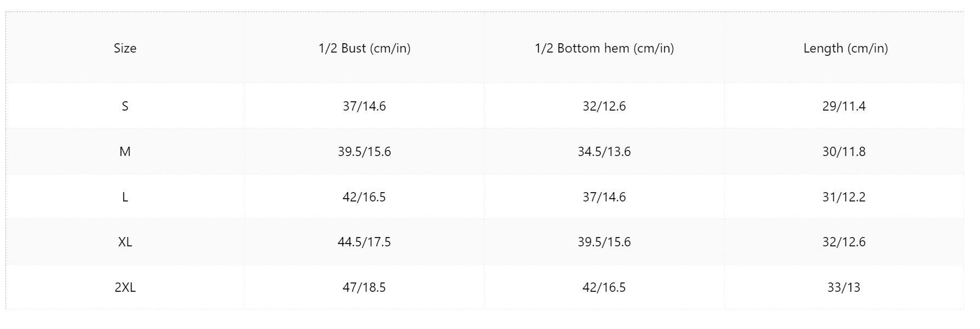980x329 pixels.
Task: Select the S size cell
Action: [x=125, y=106]
